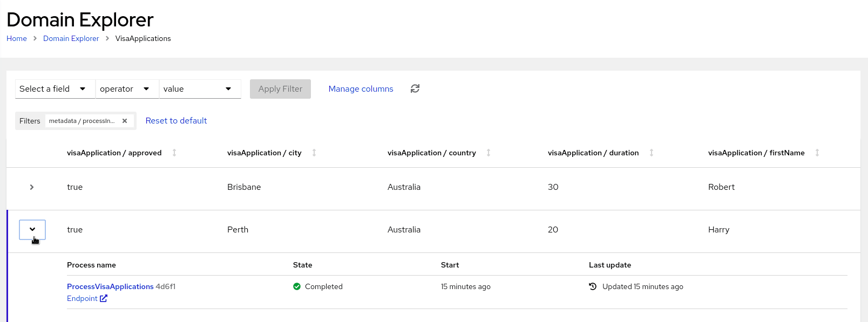This screenshot has width=868, height=322.
Task: Expand the Brisbane row details
Action: (32, 187)
